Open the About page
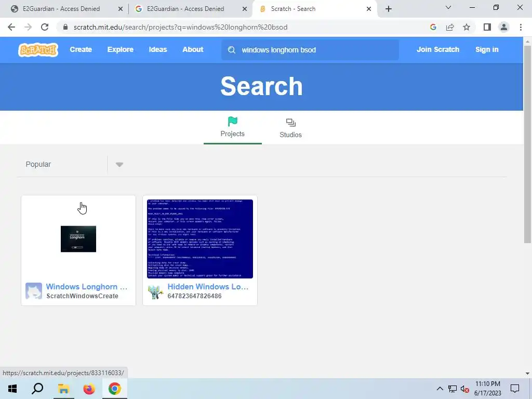The width and height of the screenshot is (532, 399). 193,49
